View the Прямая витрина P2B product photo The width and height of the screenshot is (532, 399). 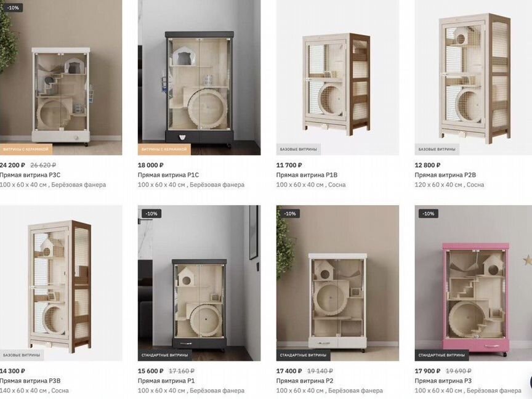click(x=474, y=78)
